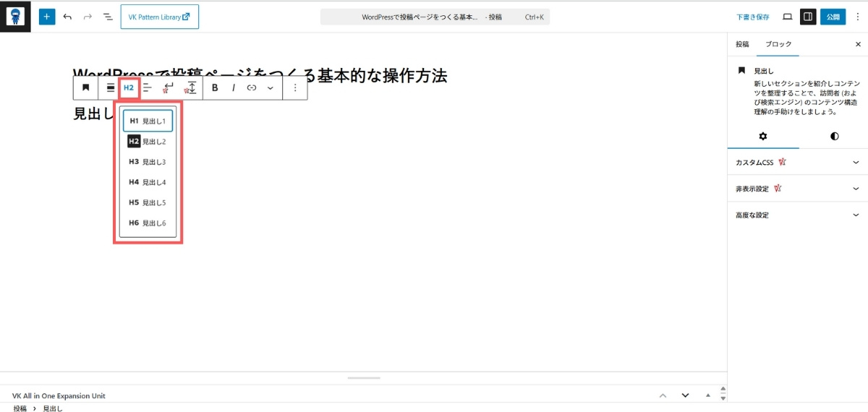This screenshot has width=868, height=412.
Task: Select H6 見出し6 heading level
Action: (148, 223)
